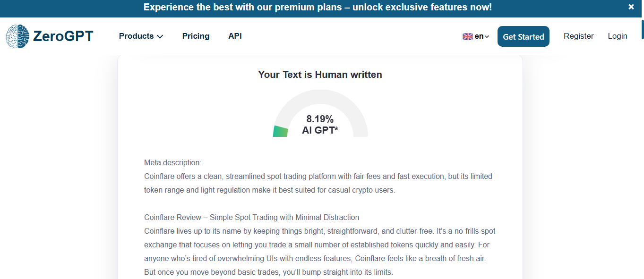This screenshot has width=644, height=279.
Task: Click the 'Coinflare Review' title line
Action: point(251,218)
